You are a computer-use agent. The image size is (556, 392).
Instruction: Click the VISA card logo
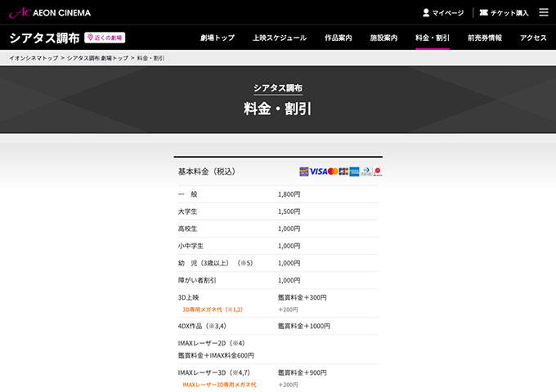click(x=318, y=171)
